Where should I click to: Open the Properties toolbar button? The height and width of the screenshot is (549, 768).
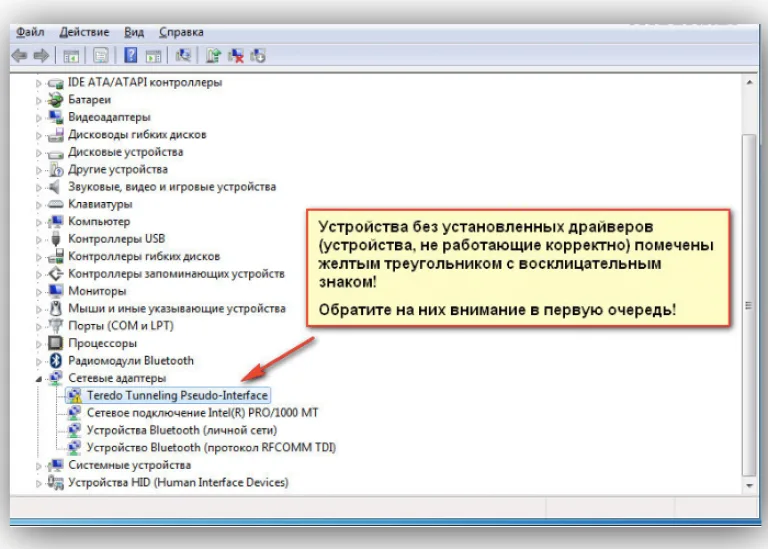101,56
